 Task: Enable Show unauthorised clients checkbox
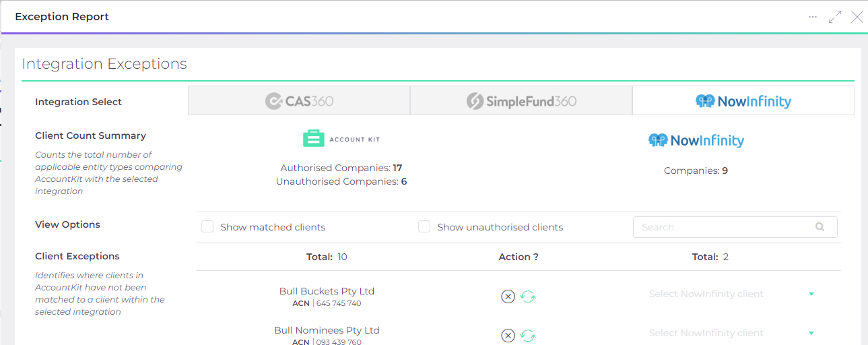(424, 227)
